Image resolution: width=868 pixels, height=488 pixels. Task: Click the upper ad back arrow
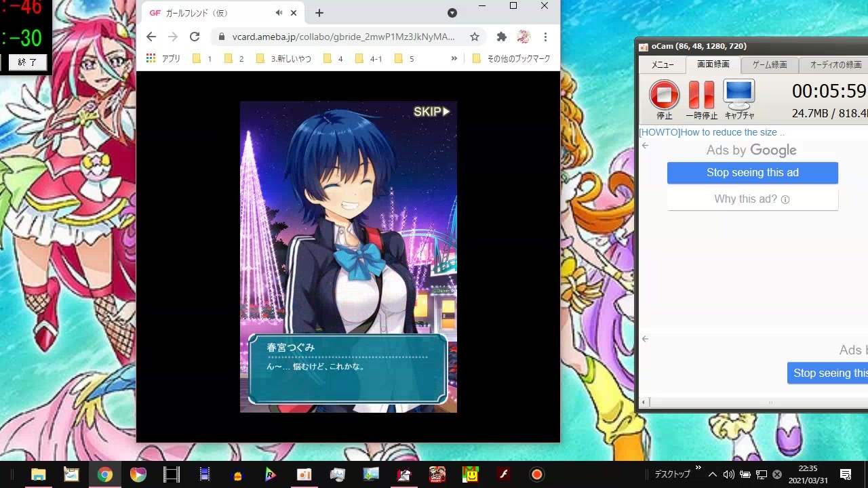click(645, 146)
